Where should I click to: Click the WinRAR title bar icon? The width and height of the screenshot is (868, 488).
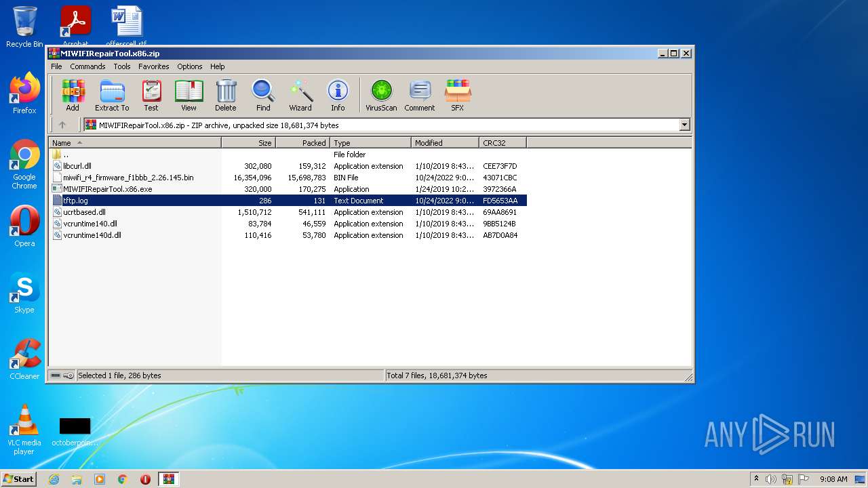[x=54, y=53]
